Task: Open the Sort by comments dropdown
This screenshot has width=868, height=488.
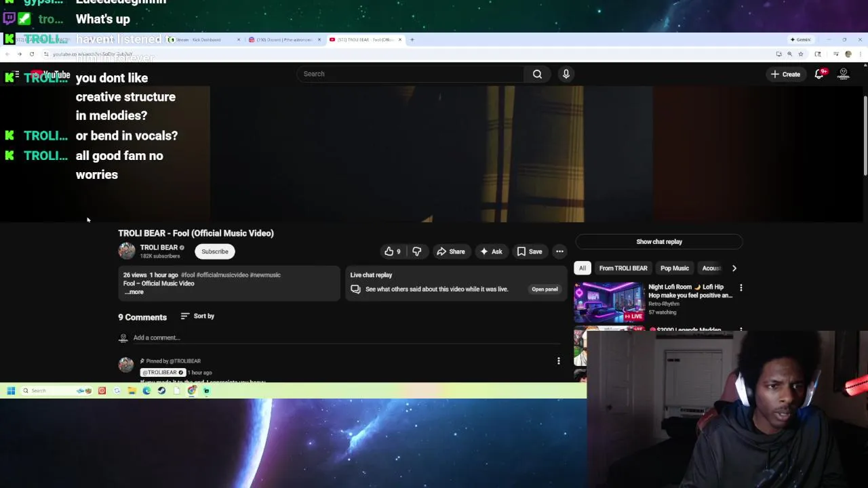Action: click(197, 317)
